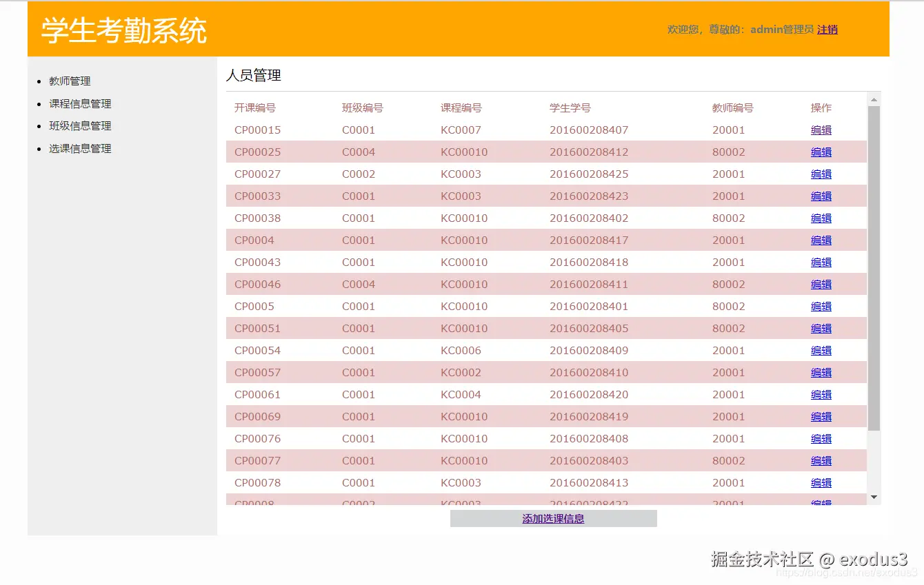The height and width of the screenshot is (585, 924).
Task: Click 编辑 for row CP0004
Action: (821, 240)
